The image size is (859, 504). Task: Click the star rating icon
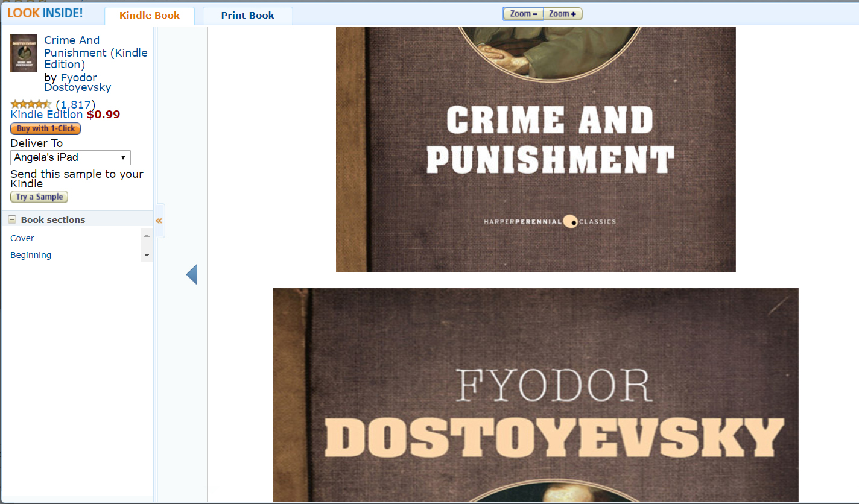(x=31, y=104)
